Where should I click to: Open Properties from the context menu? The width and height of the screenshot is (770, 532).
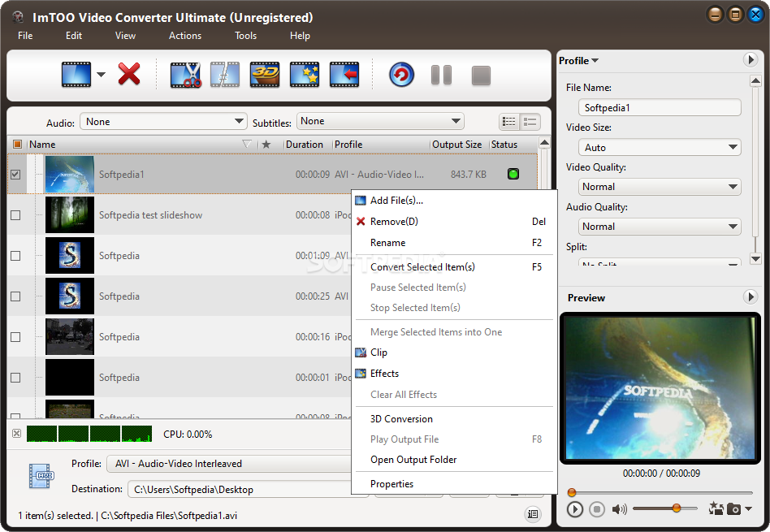[454, 484]
